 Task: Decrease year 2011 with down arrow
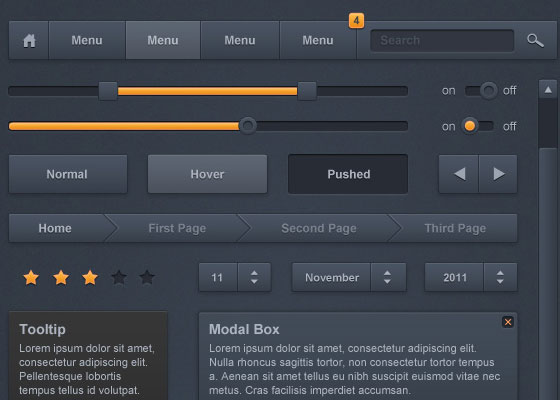tap(500, 281)
